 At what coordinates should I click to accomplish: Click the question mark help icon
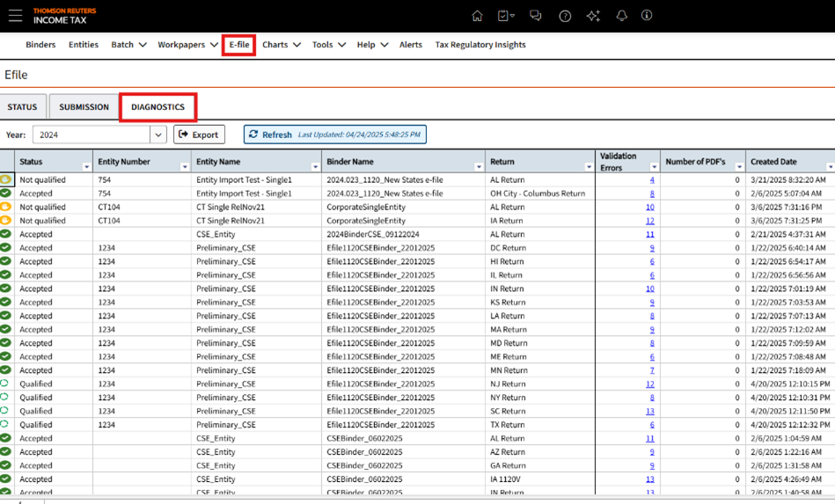click(565, 16)
